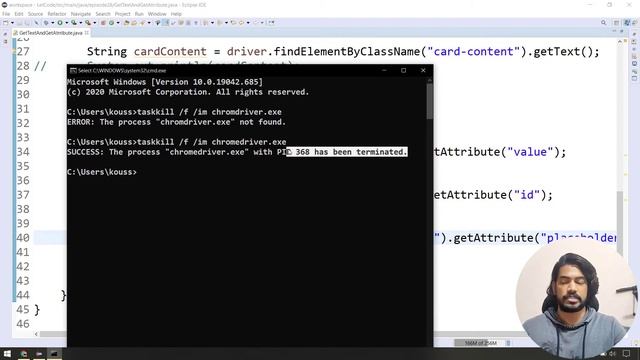Click the Open Type folder icon
Viewport: 640px width, 360px height.
point(127,23)
